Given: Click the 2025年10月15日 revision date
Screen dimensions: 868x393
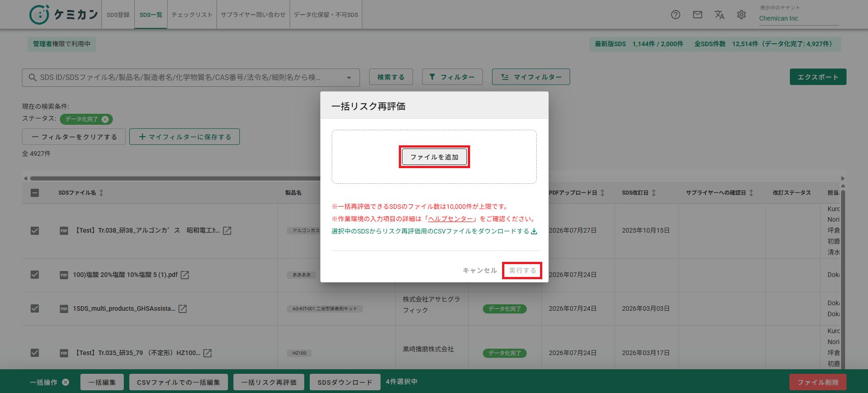Looking at the screenshot, I should (646, 230).
